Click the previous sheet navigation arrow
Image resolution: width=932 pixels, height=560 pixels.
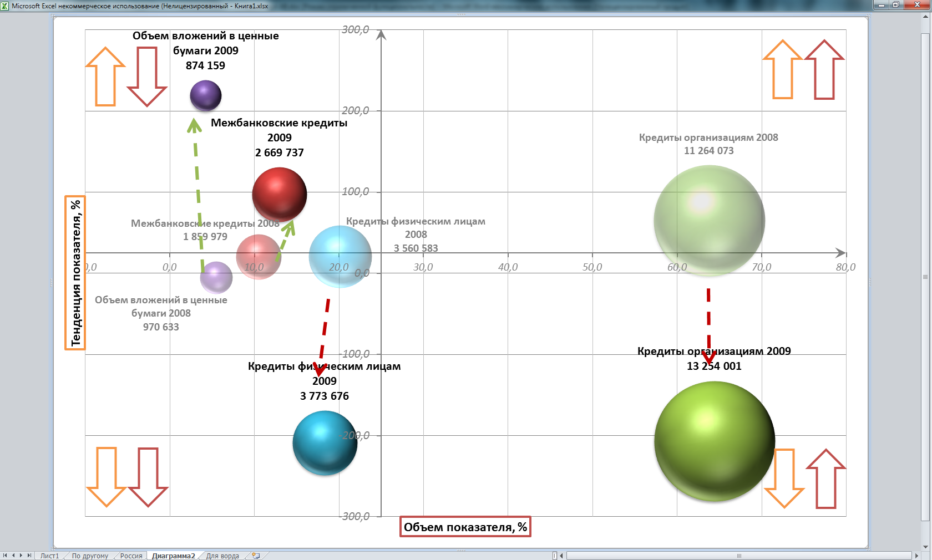[13, 556]
